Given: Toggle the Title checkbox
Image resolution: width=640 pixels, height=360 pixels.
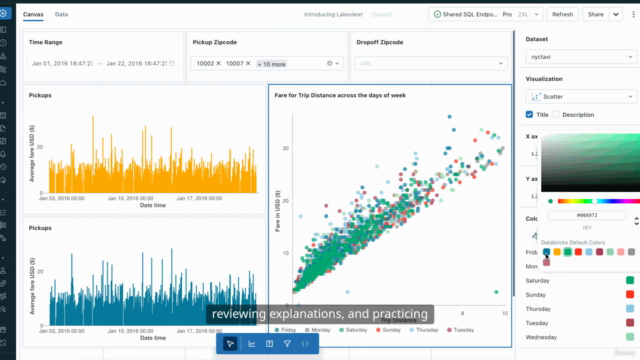Looking at the screenshot, I should (x=529, y=114).
